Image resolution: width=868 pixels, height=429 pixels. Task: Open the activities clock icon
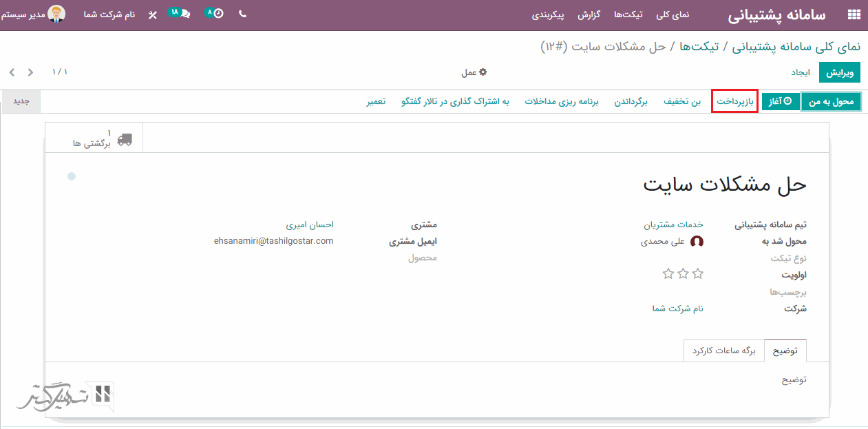(x=215, y=13)
